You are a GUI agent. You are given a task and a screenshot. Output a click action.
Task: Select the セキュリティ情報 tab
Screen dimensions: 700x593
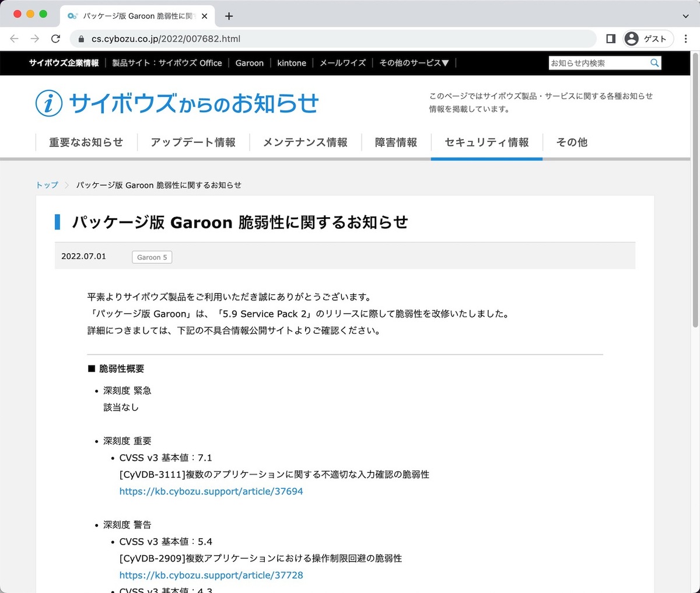click(x=487, y=142)
